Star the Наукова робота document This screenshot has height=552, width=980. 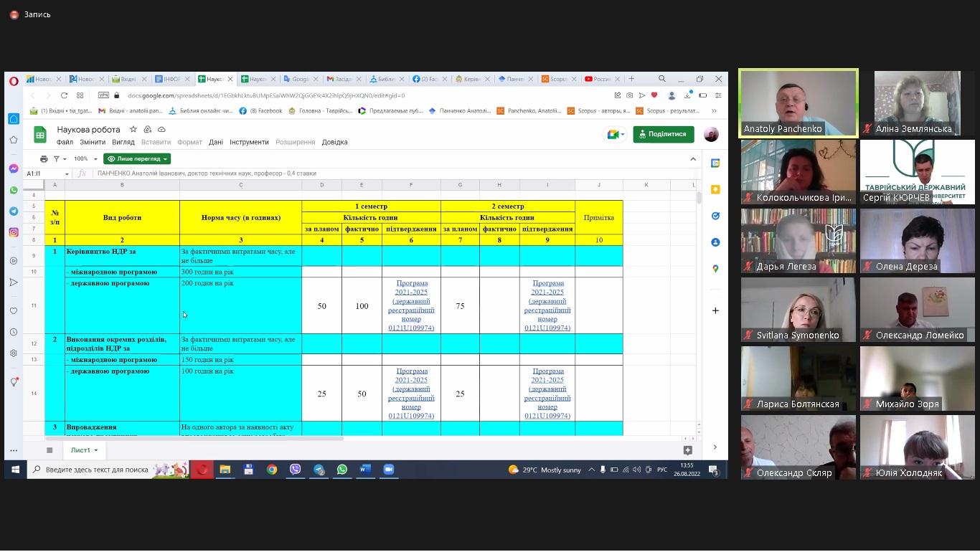point(133,129)
